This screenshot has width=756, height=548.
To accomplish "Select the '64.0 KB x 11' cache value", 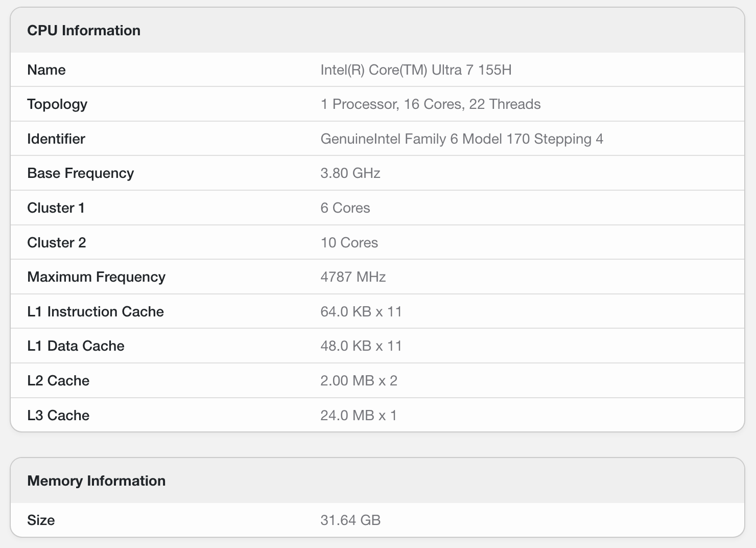I will pos(361,312).
